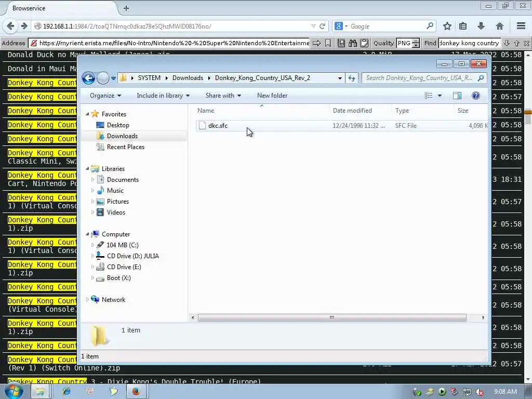Viewport: 532px width, 399px height.
Task: Click the Firefox Google search box
Action: (388, 26)
